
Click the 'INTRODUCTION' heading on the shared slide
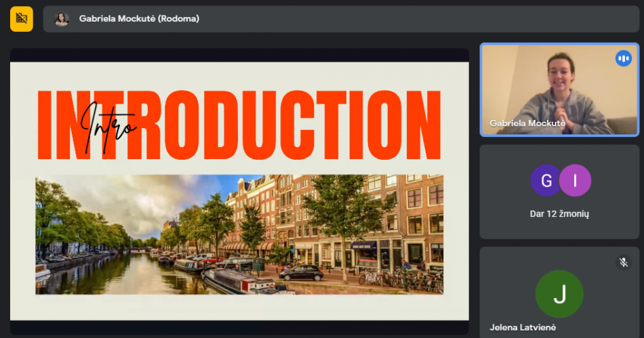pyautogui.click(x=239, y=125)
